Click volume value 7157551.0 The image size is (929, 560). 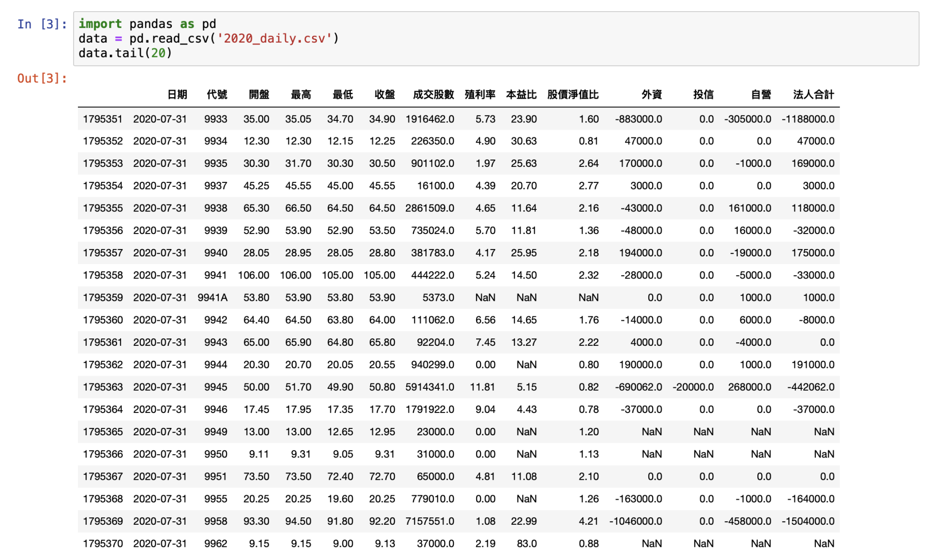click(x=430, y=521)
